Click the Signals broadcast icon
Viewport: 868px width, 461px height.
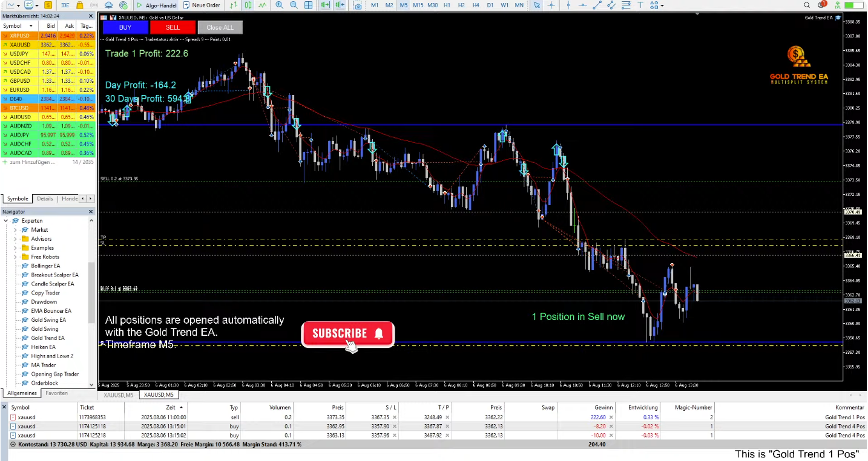94,5
